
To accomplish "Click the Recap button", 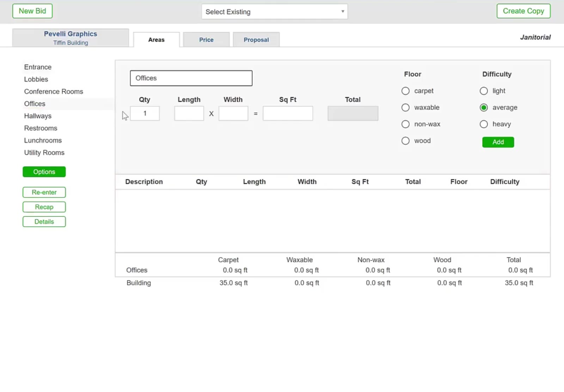I will pyautogui.click(x=44, y=207).
